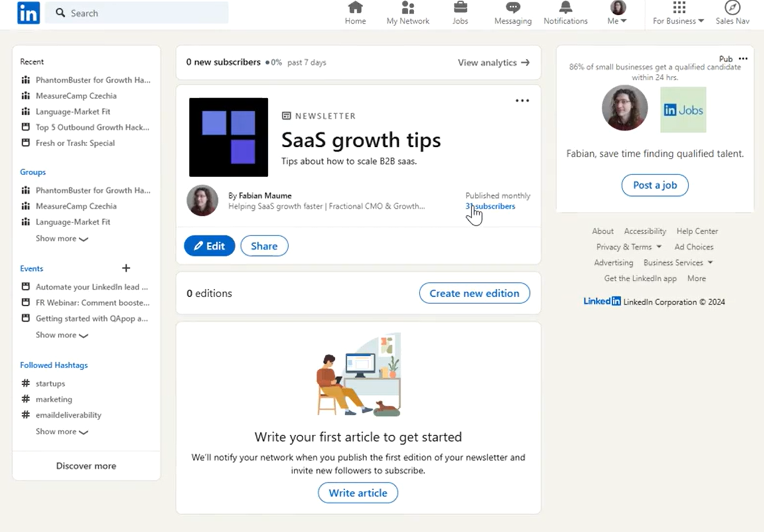Click the Edit newsletter button

click(x=210, y=246)
